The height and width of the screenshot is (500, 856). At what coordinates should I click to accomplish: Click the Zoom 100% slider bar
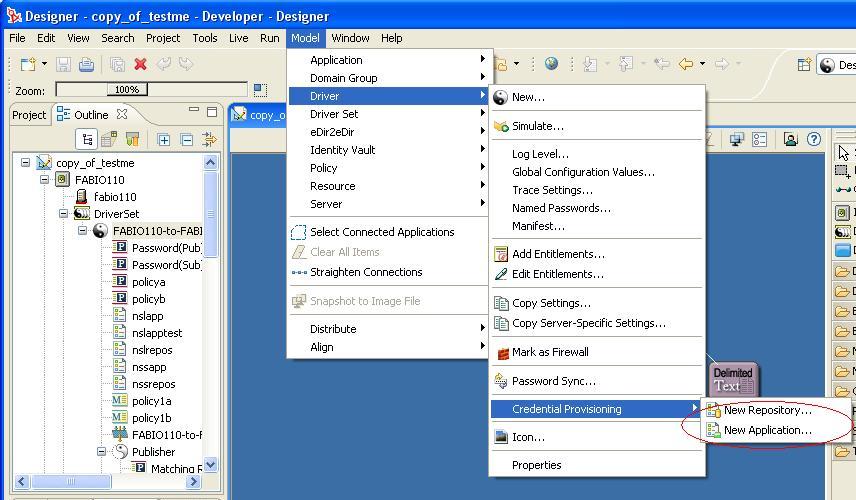151,90
